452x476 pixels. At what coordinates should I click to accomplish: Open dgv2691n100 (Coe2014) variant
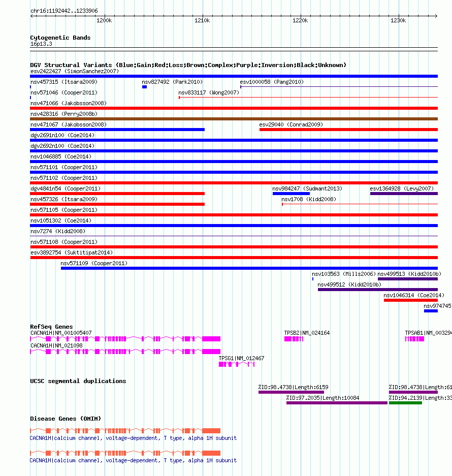coord(62,135)
